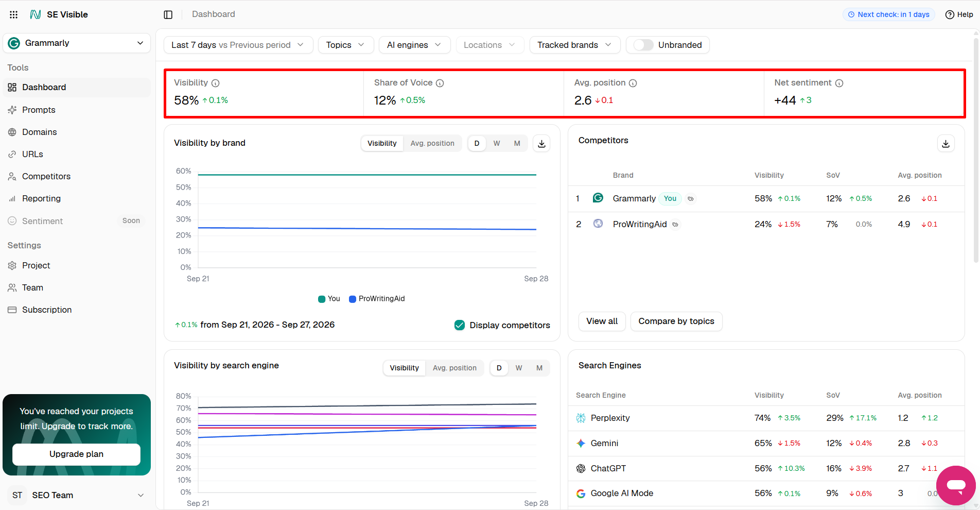Click the Google AI Mode icon

coord(581,494)
